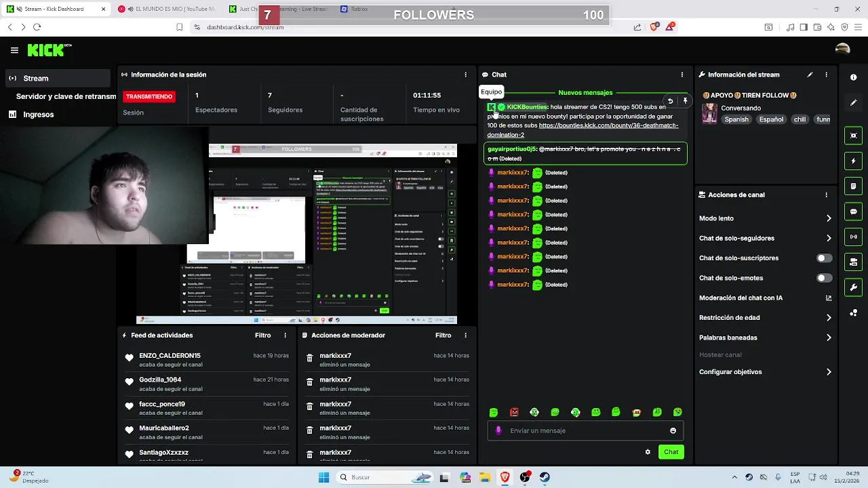Click Mauricaballero2 in the activity feed
868x488 pixels.
(x=164, y=428)
